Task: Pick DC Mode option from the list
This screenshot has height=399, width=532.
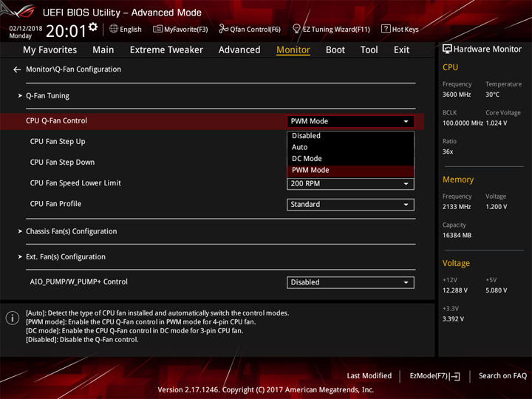Action: click(x=307, y=159)
